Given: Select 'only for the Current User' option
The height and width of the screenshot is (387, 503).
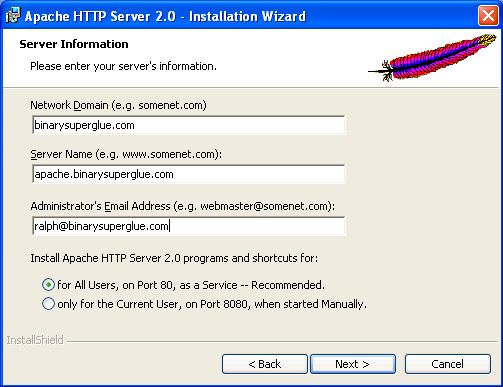Looking at the screenshot, I should tap(48, 304).
